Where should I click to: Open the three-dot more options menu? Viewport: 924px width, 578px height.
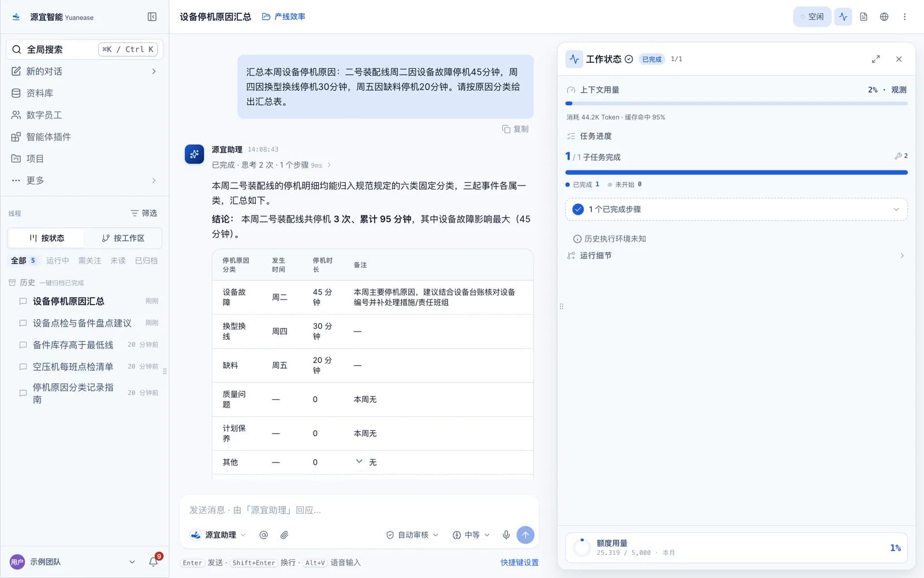click(904, 17)
